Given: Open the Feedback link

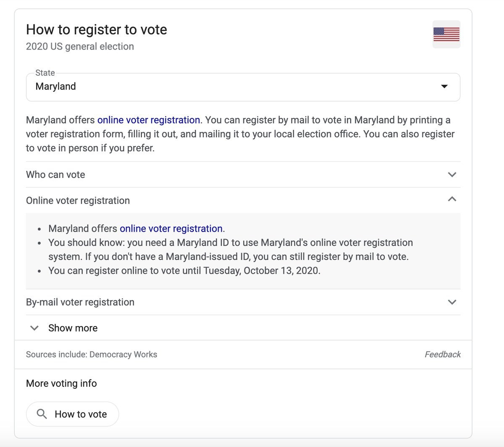Looking at the screenshot, I should (x=442, y=355).
